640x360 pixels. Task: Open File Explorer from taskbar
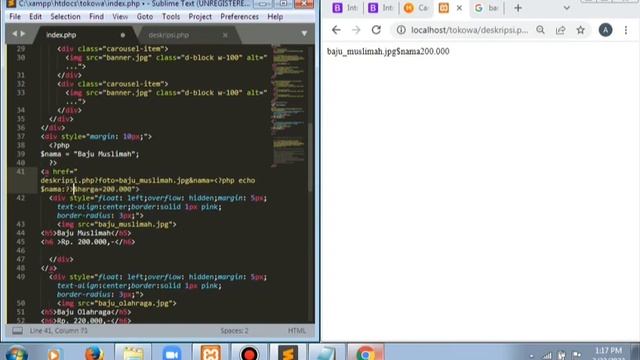pos(133,353)
